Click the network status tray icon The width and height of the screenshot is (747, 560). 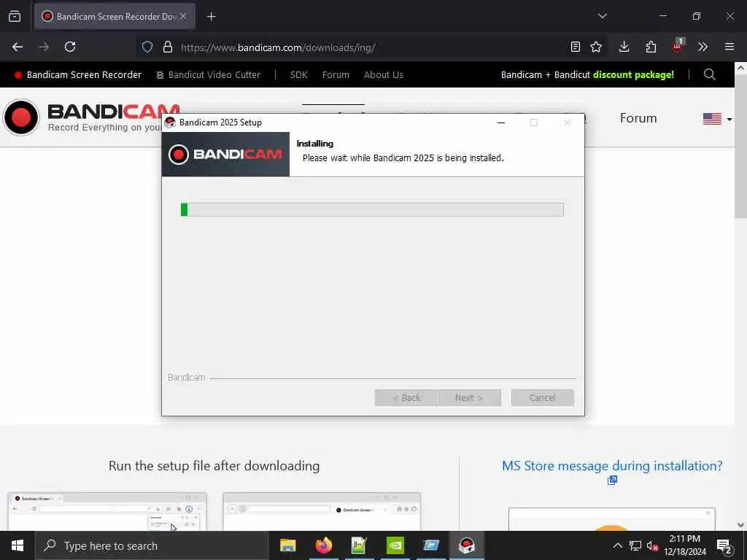tap(635, 545)
